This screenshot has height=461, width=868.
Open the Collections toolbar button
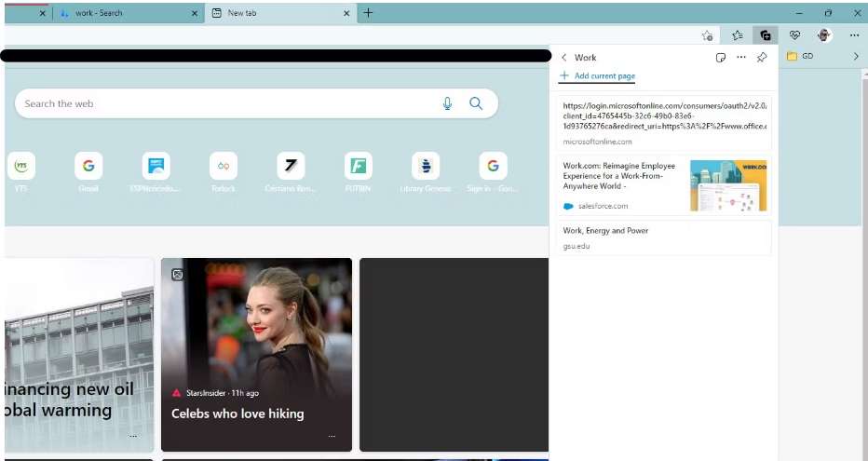point(765,35)
